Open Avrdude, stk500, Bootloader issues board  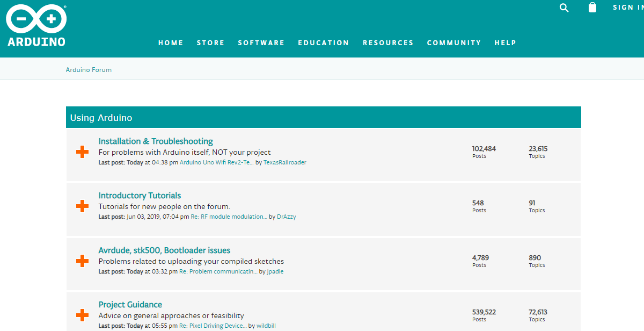[x=164, y=250]
